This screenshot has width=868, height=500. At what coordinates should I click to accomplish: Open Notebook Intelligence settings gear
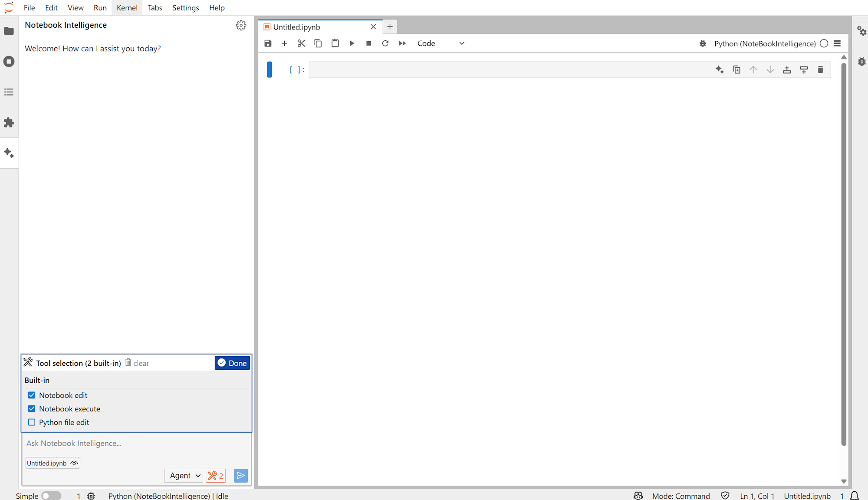(241, 25)
